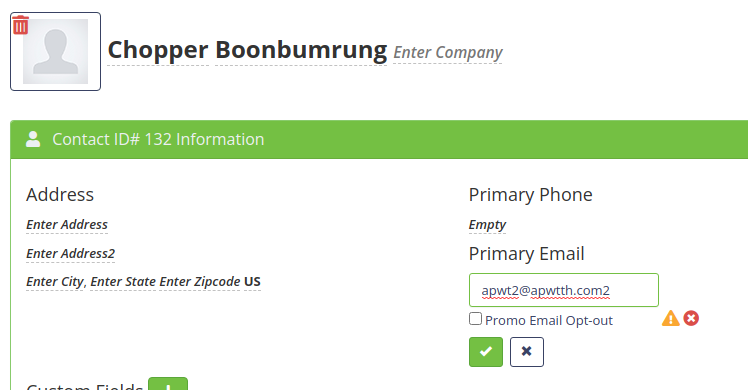Click Enter Address2 editable field

pyautogui.click(x=71, y=254)
